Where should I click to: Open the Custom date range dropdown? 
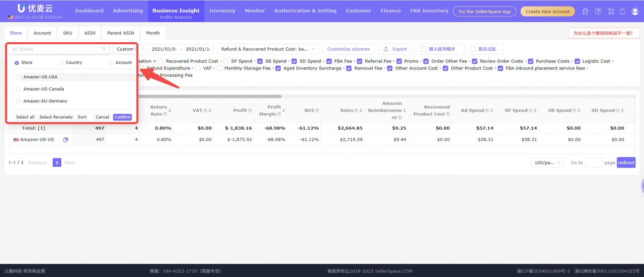click(129, 49)
